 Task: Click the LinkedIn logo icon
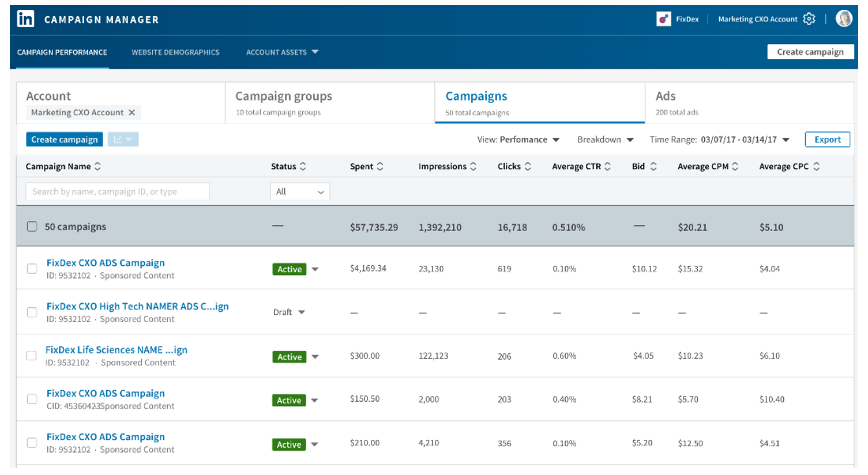[25, 19]
